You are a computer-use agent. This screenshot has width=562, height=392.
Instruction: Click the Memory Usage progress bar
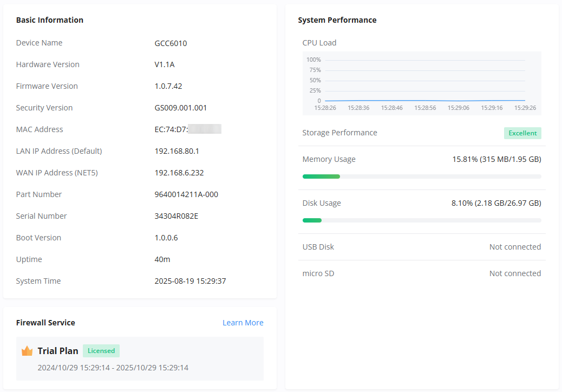click(422, 177)
